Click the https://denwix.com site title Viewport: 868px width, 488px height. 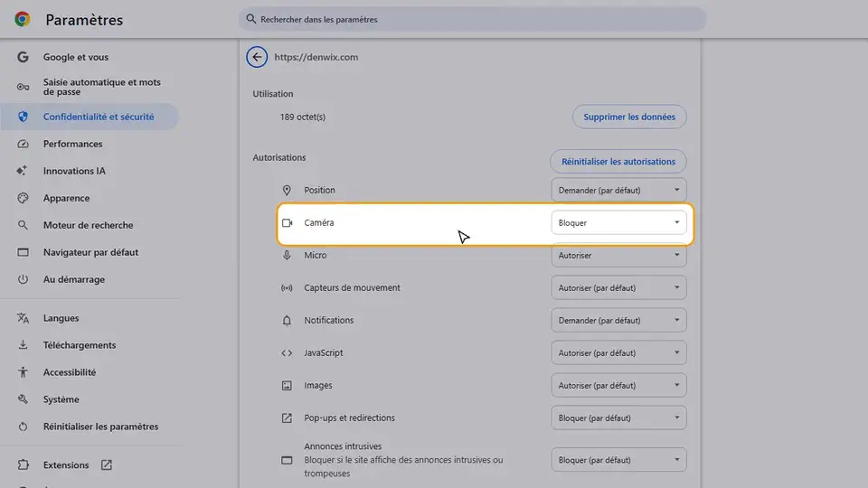point(316,57)
